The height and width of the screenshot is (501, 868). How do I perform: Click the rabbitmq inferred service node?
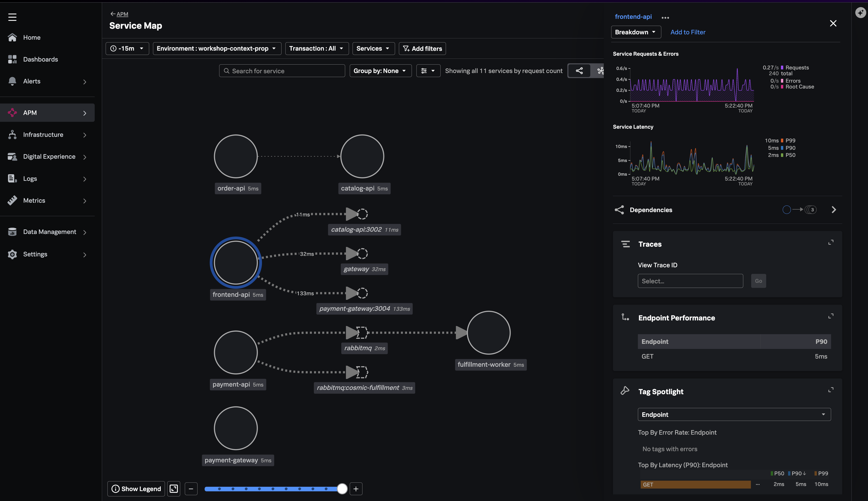[362, 333]
